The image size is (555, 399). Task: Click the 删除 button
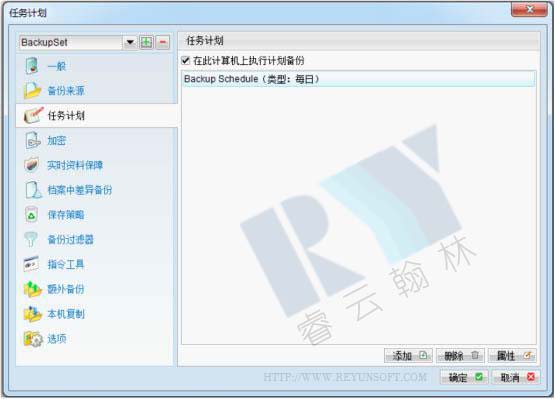pyautogui.click(x=460, y=355)
